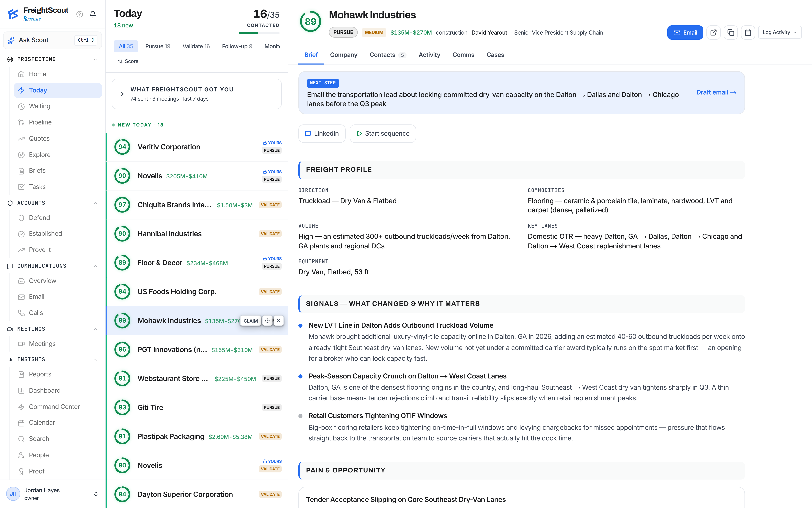
Task: Open the help question-mark icon
Action: point(80,14)
